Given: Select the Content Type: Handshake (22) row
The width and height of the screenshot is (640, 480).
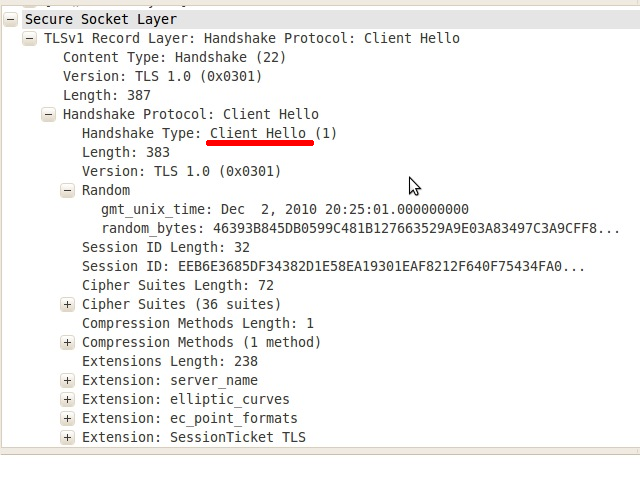Looking at the screenshot, I should [x=174, y=57].
